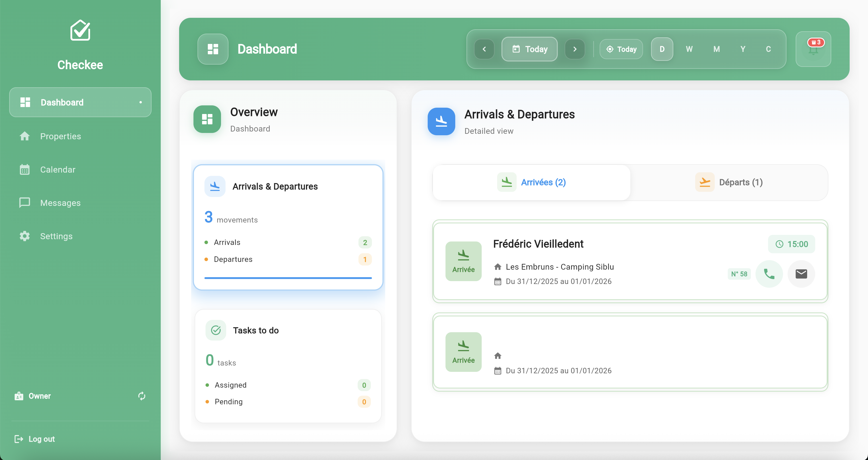The image size is (868, 460).
Task: Click the blue Arrivals & Departures plane icon
Action: 441,121
